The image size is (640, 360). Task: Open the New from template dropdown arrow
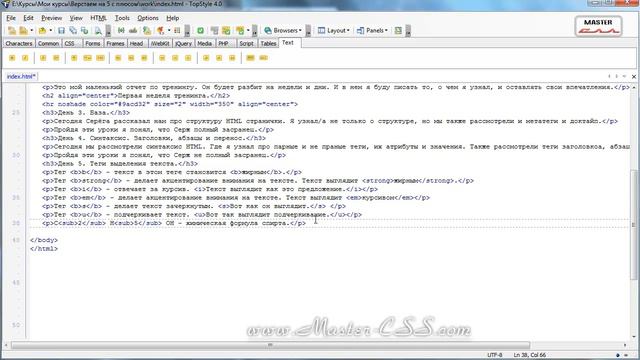(31, 31)
